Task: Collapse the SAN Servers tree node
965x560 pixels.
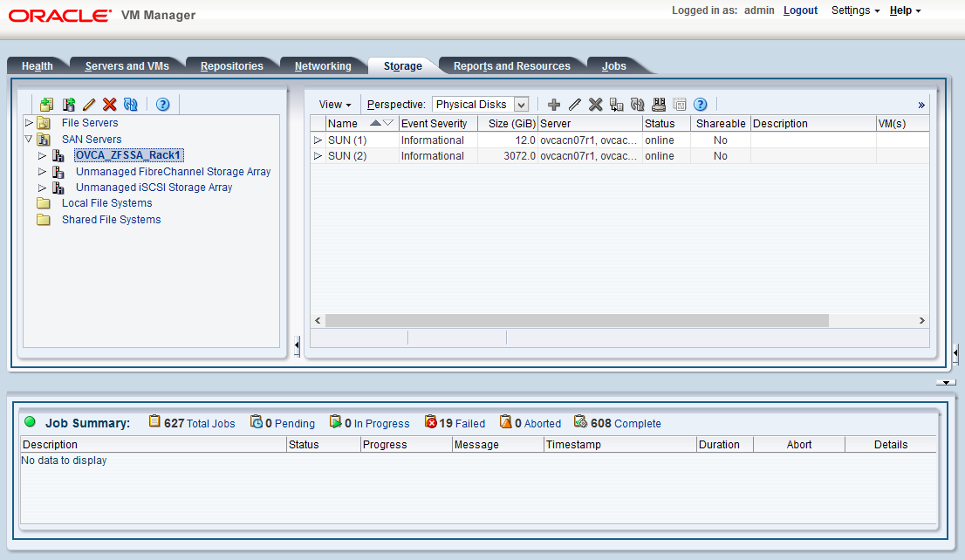Action: [29, 139]
